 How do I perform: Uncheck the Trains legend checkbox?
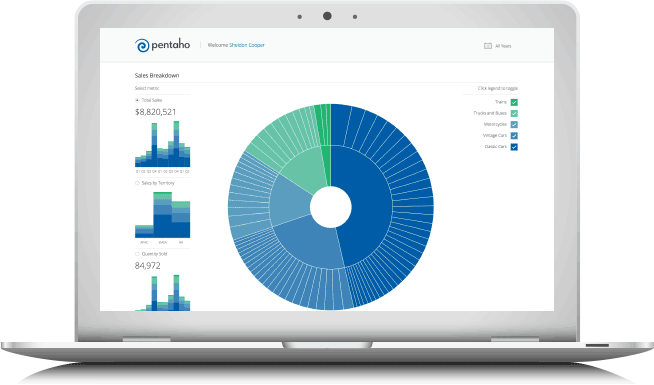514,102
